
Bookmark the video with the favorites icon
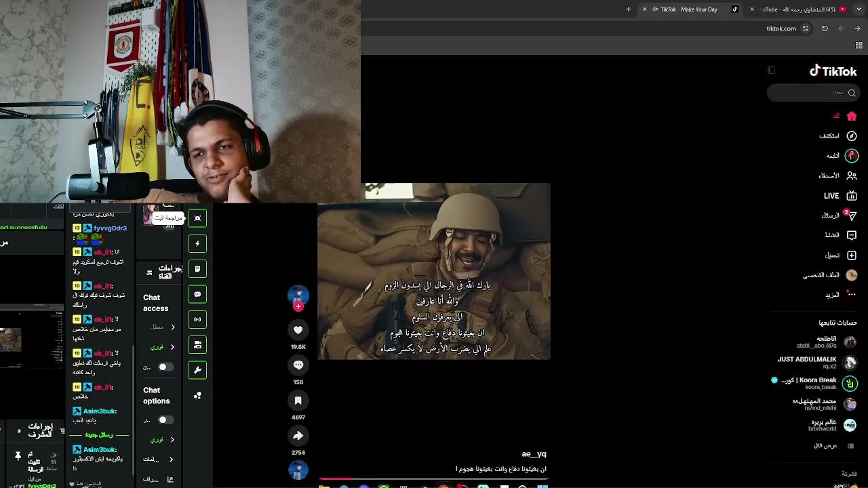pos(298,401)
